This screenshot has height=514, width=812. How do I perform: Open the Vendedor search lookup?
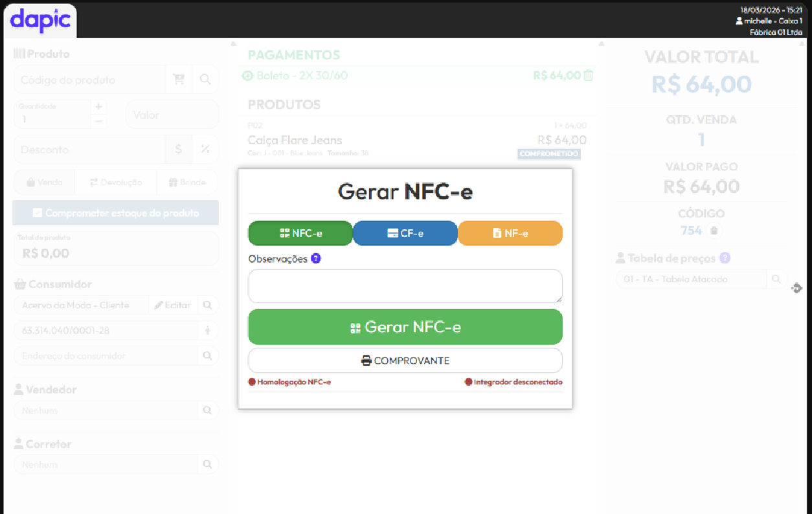pos(207,410)
